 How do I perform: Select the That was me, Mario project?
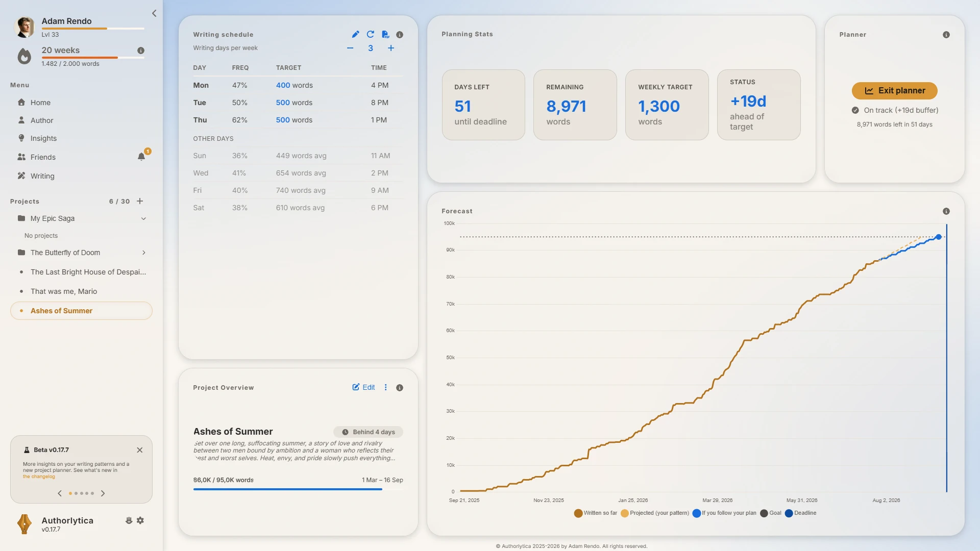[x=82, y=291]
